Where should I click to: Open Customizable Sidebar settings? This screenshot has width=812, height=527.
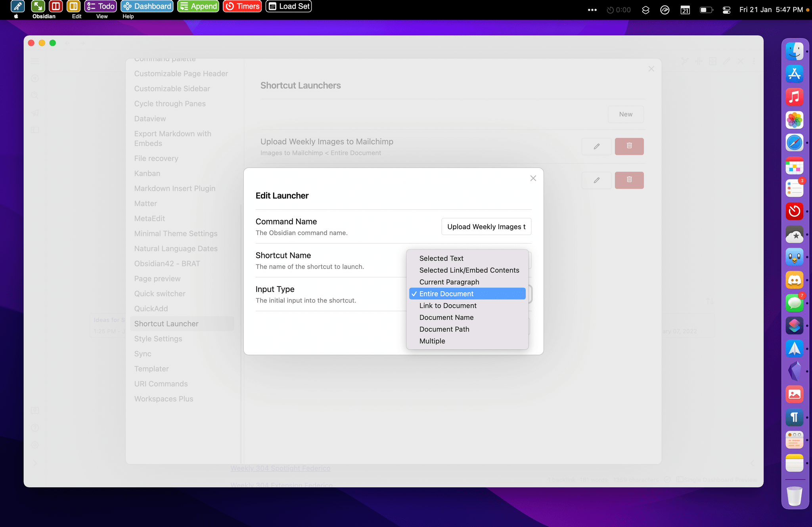pos(172,89)
